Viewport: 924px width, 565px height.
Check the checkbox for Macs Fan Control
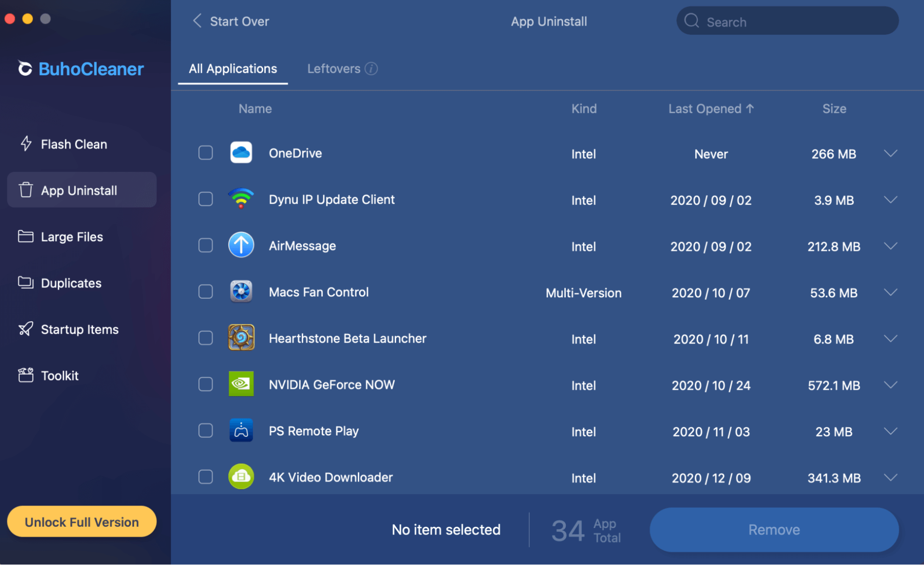pos(205,292)
